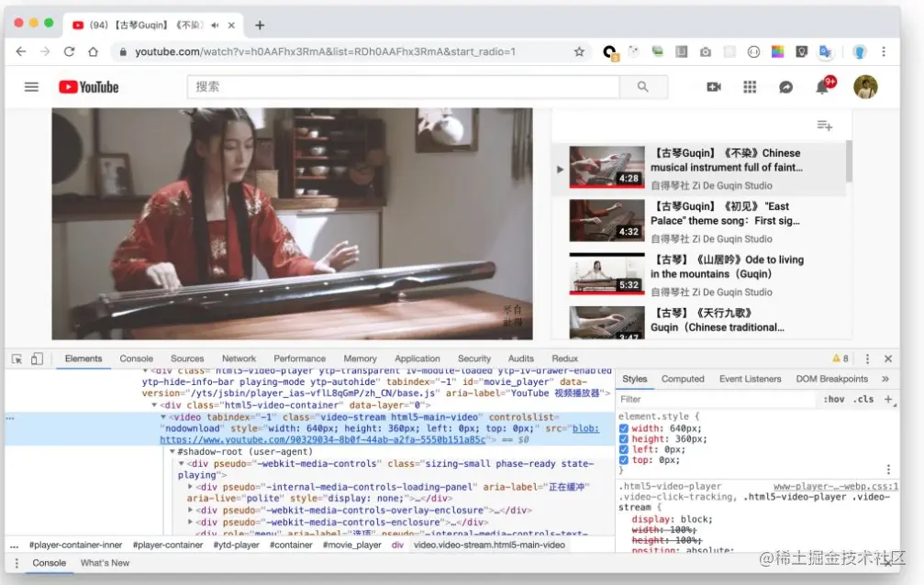The width and height of the screenshot is (924, 585).
Task: Open a new browser tab
Action: click(260, 26)
